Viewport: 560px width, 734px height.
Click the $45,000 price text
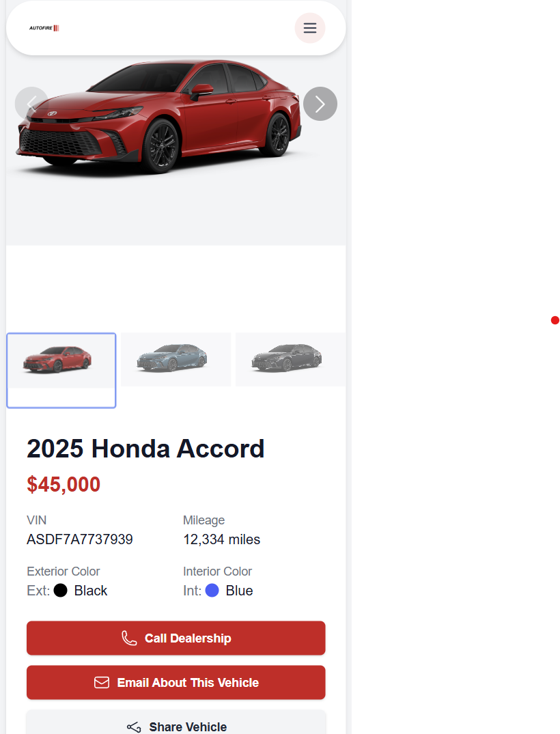(x=64, y=485)
